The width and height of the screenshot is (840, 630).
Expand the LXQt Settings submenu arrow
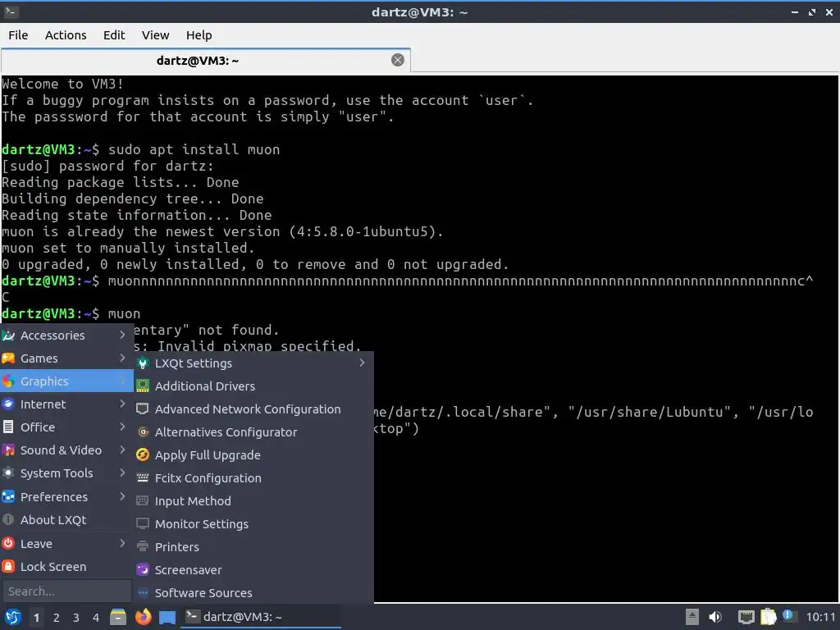(x=362, y=363)
